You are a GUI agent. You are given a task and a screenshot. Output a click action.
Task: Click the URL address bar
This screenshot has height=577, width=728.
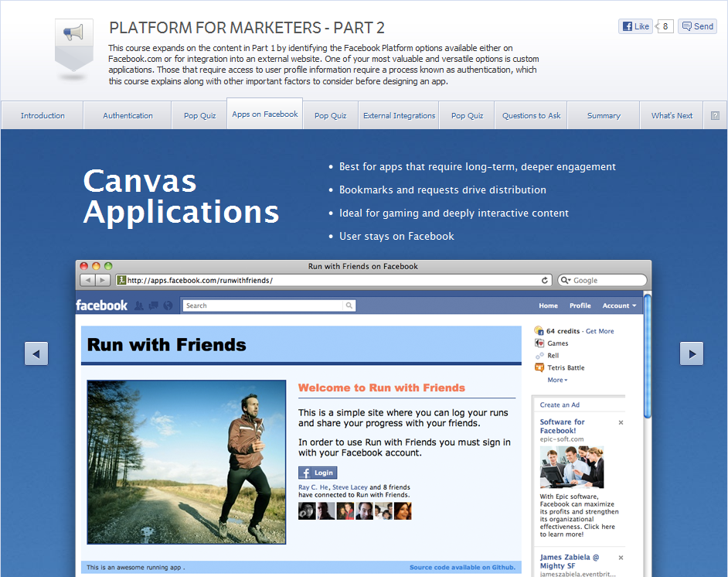pos(333,280)
